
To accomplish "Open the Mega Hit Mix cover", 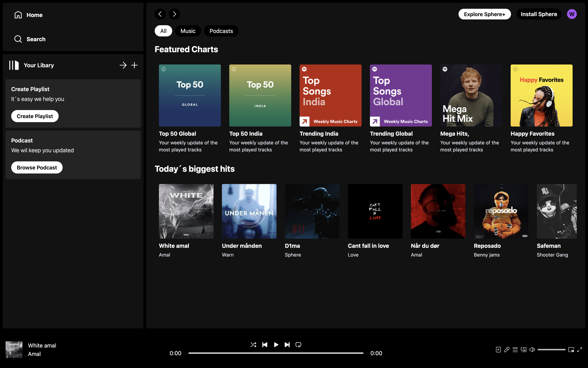I will [471, 95].
